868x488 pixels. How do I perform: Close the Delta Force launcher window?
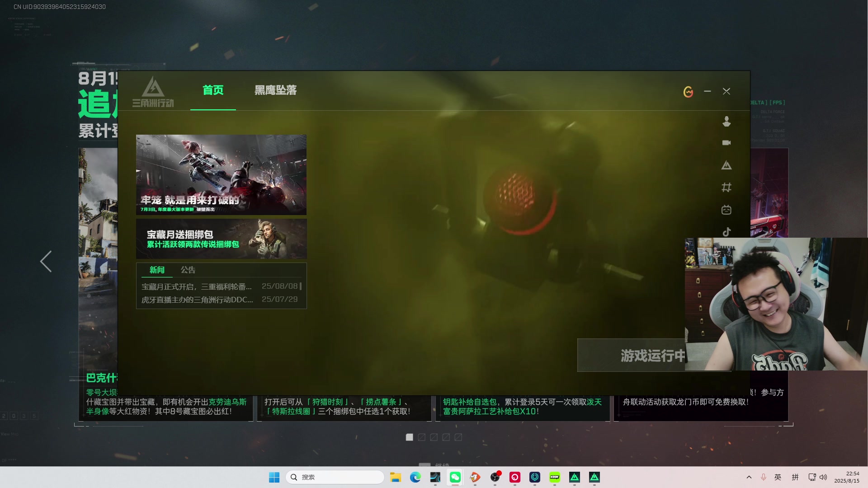(x=726, y=91)
